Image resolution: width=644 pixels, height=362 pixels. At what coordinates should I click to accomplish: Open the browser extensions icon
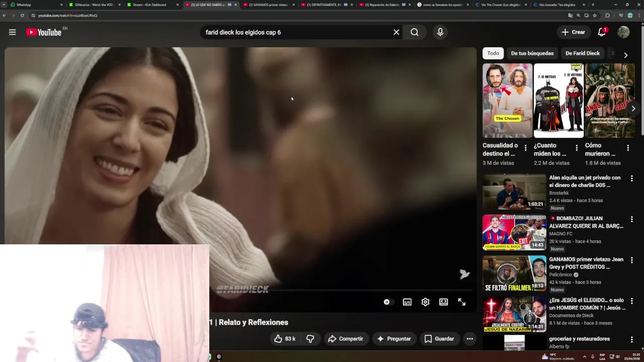pyautogui.click(x=607, y=16)
